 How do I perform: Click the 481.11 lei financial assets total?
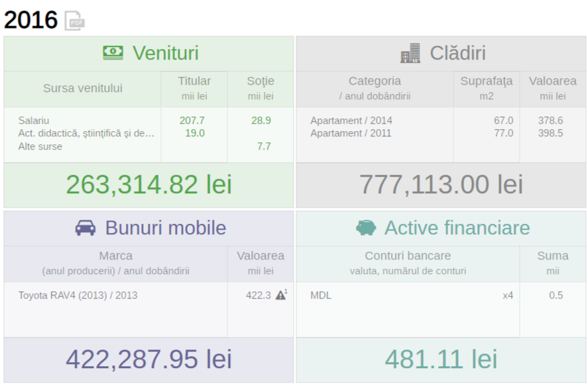(x=441, y=359)
